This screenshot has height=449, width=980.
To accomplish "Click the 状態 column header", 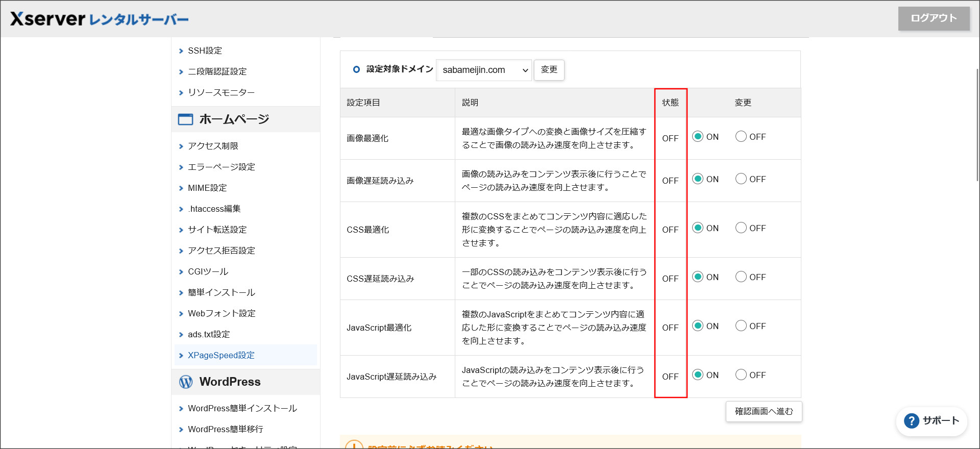I will 670,103.
